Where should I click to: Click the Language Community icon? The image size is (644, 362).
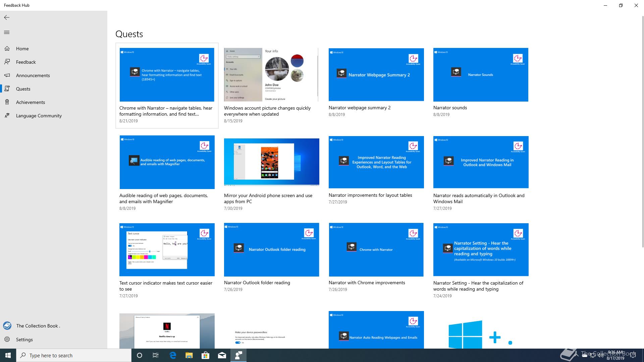pos(7,116)
